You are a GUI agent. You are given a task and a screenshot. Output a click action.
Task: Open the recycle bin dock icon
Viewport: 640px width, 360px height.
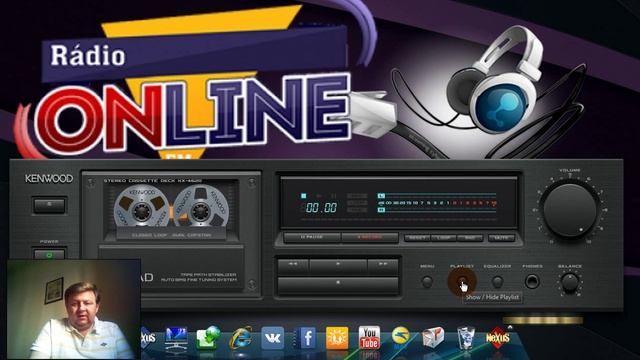pyautogui.click(x=465, y=338)
